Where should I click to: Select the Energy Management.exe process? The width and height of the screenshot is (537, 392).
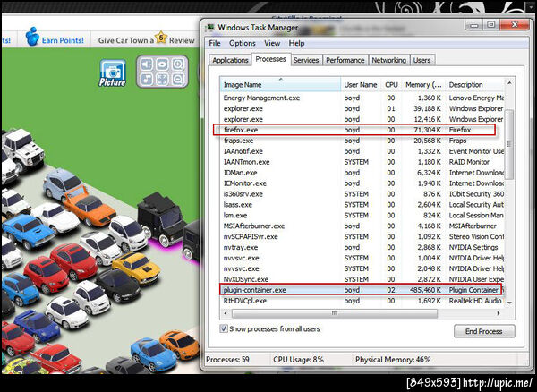pos(362,98)
